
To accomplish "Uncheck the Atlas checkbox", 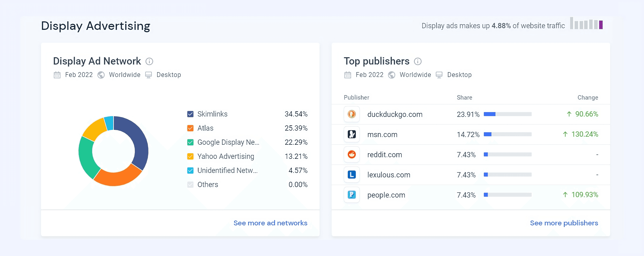I will (x=190, y=128).
